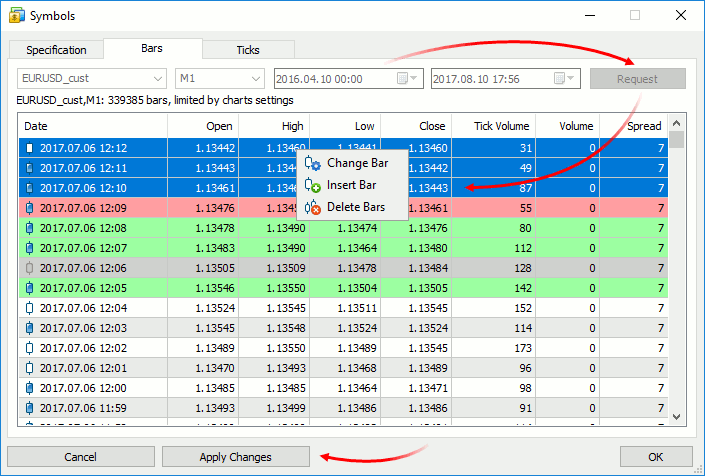
Task: Click Close value 1.13476 in 12:08 row
Action: [x=428, y=228]
